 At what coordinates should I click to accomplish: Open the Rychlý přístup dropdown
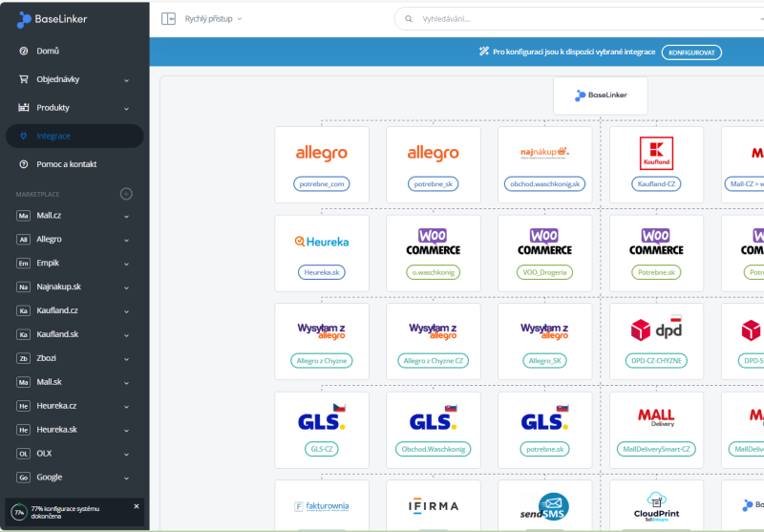point(213,19)
